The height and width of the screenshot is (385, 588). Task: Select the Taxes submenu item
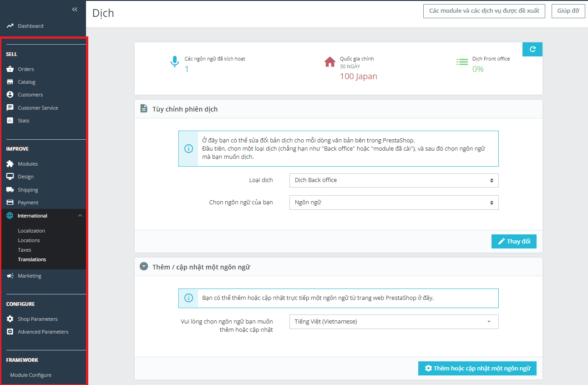[x=25, y=250]
